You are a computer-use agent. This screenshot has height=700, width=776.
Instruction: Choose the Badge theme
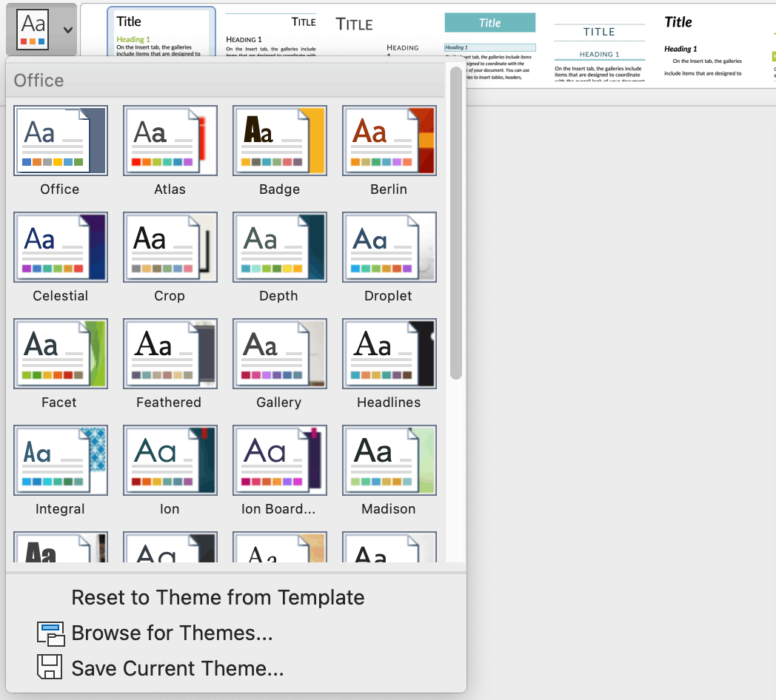[x=280, y=141]
